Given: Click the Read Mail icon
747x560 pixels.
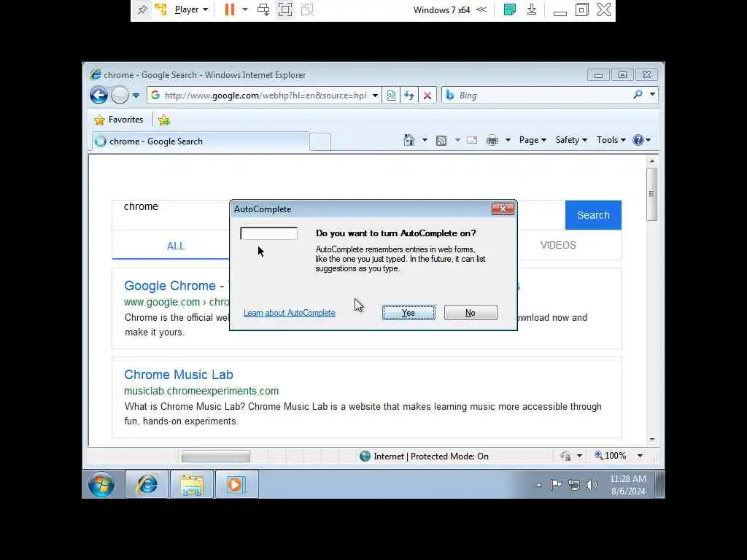Looking at the screenshot, I should (x=472, y=140).
